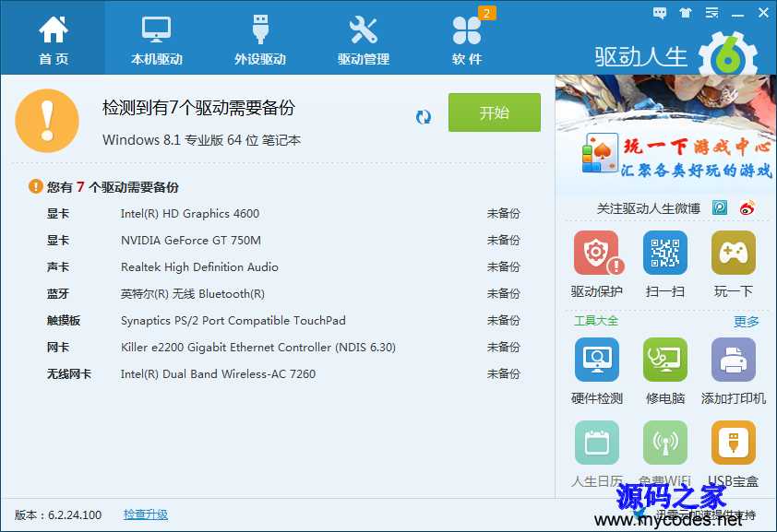Open the 首页 home tab

(x=53, y=39)
